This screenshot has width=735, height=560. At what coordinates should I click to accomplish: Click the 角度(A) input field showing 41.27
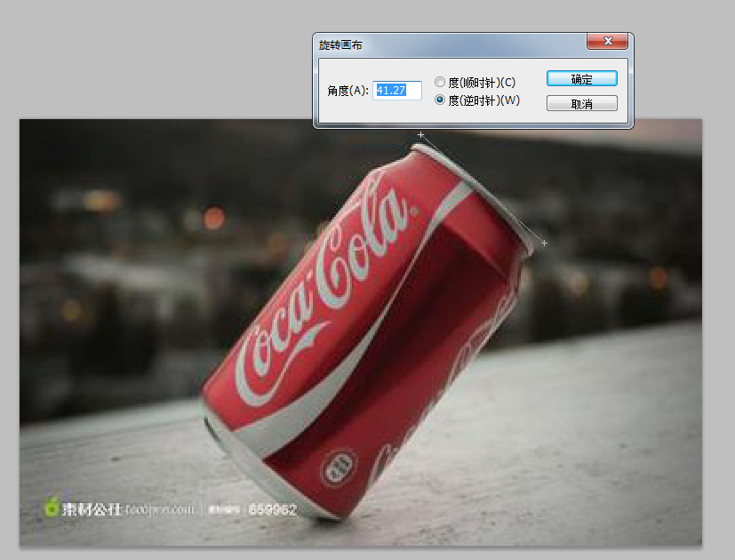coord(397,90)
